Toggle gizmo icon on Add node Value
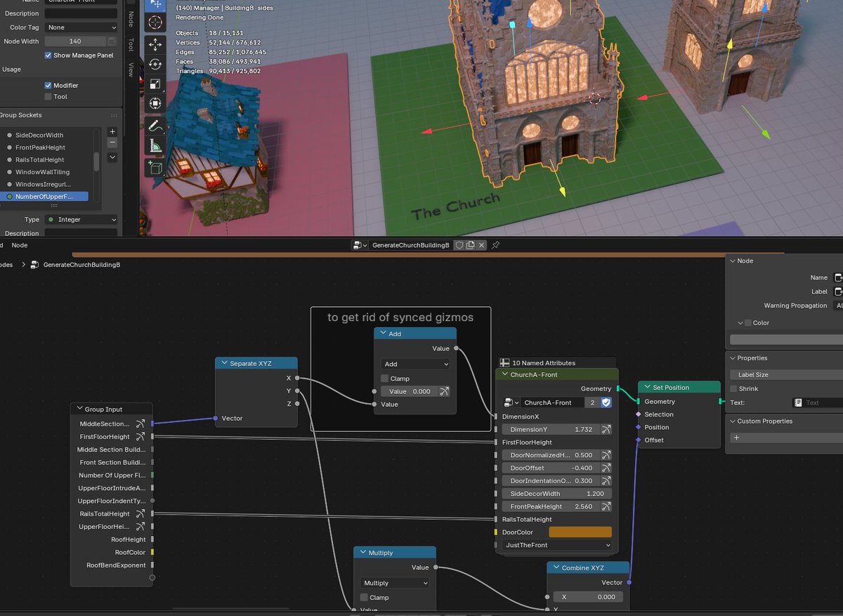This screenshot has height=616, width=843. click(444, 391)
